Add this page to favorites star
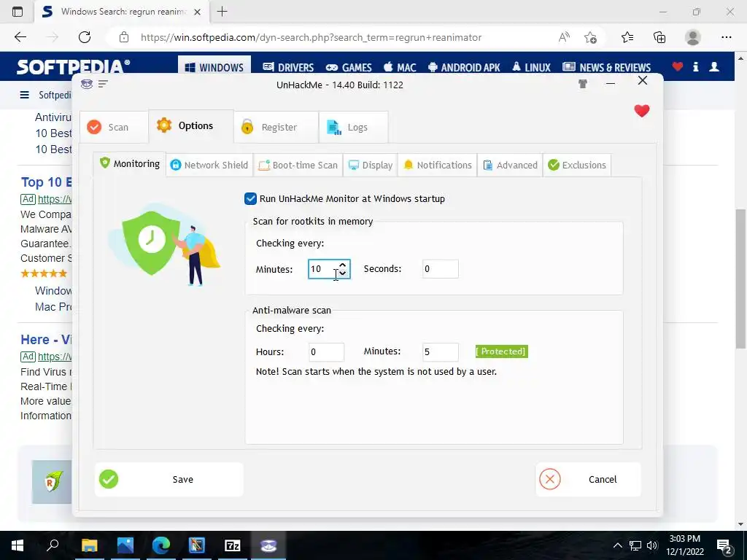The image size is (747, 560). [x=590, y=37]
